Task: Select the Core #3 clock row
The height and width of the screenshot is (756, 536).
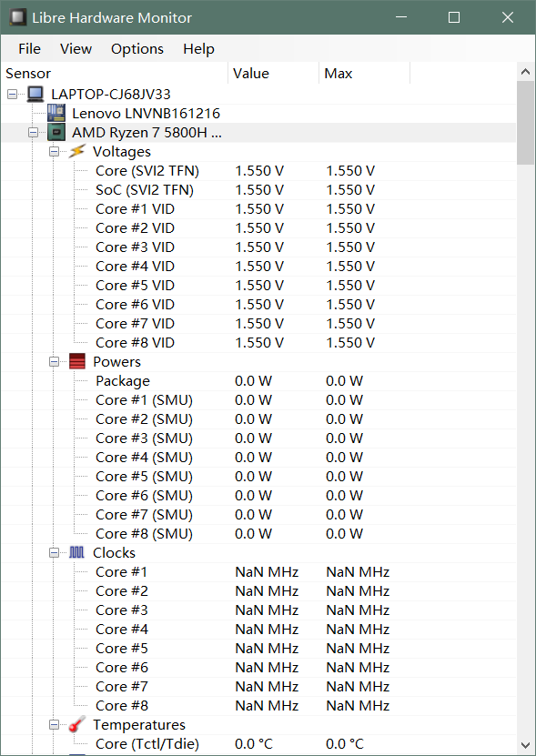Action: [258, 610]
